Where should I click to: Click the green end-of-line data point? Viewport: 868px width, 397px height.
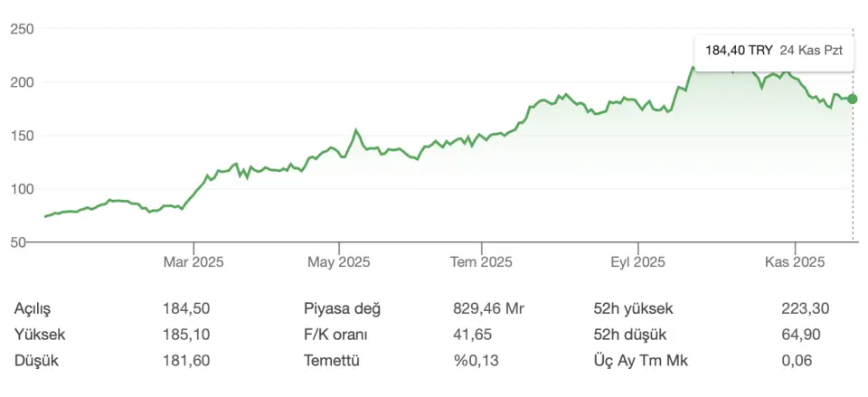pyautogui.click(x=853, y=99)
